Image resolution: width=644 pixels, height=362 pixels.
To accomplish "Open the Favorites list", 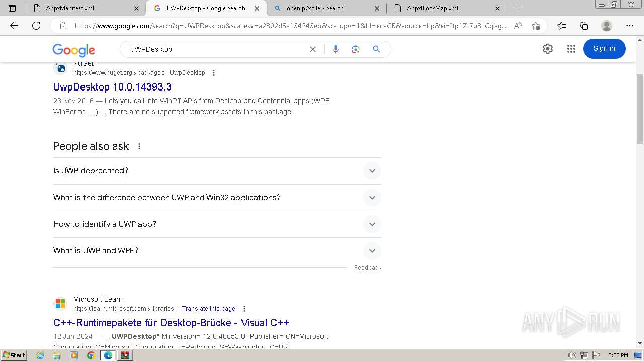I will [561, 26].
